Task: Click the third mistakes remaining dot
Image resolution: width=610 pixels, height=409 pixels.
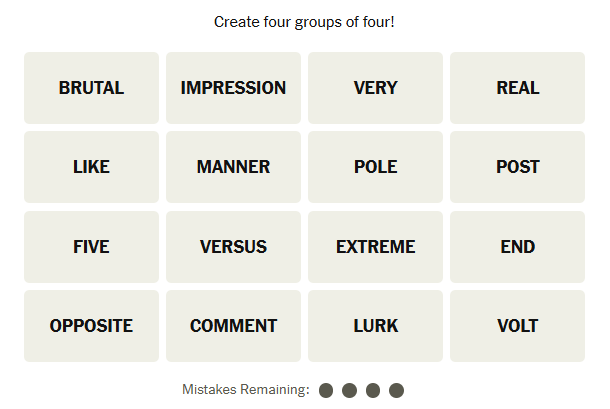Action: 373,390
